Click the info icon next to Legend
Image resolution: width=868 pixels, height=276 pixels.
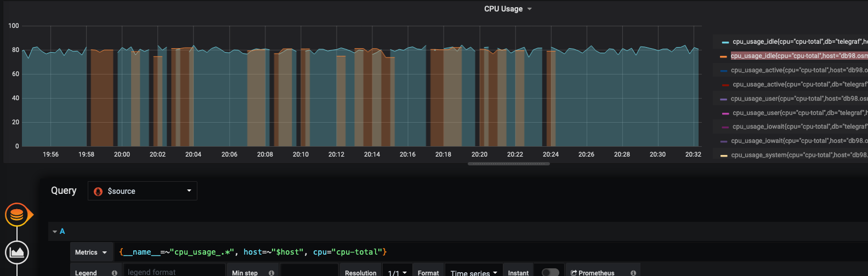click(115, 273)
